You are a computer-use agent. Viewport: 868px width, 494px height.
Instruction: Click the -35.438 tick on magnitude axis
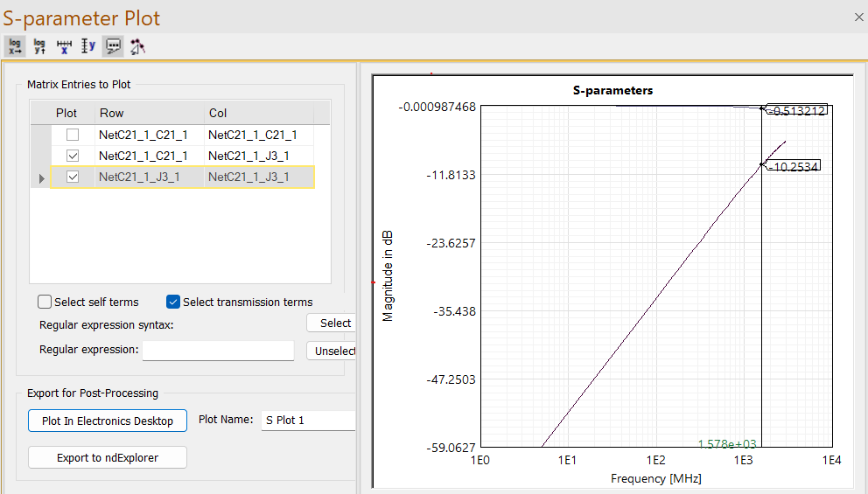pyautogui.click(x=454, y=311)
